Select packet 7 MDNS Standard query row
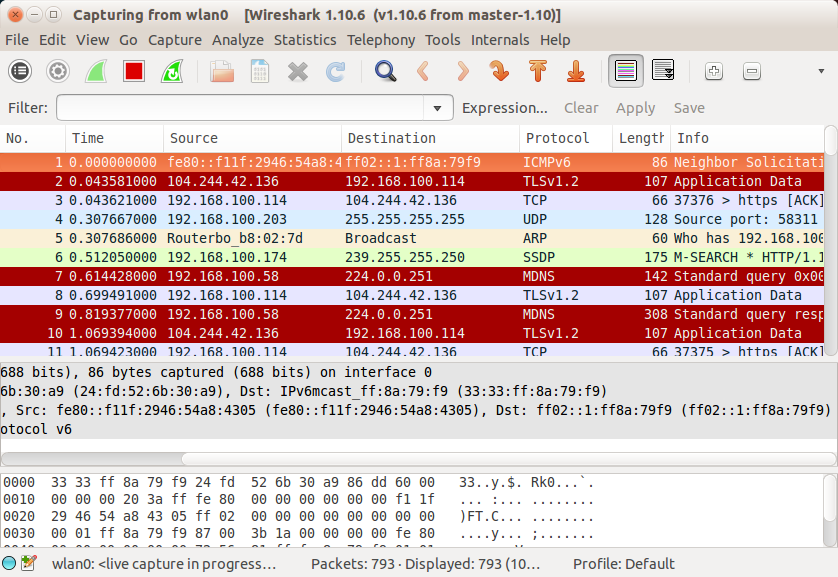 [412, 276]
